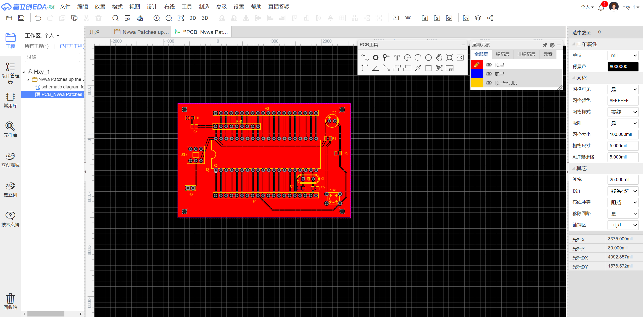Open the 布线 menu
Screen dimensions: 644x317
pyautogui.click(x=169, y=7)
